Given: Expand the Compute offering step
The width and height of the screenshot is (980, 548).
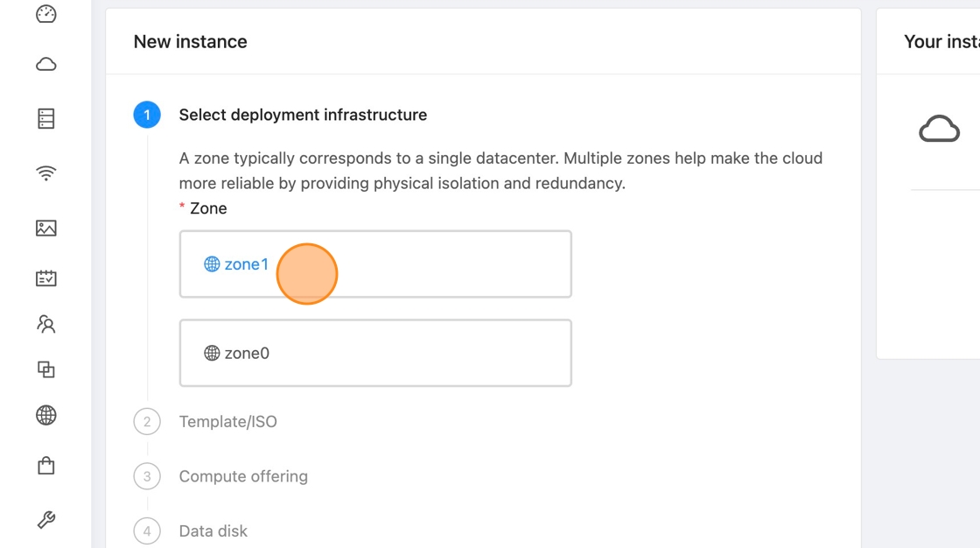Looking at the screenshot, I should (243, 476).
